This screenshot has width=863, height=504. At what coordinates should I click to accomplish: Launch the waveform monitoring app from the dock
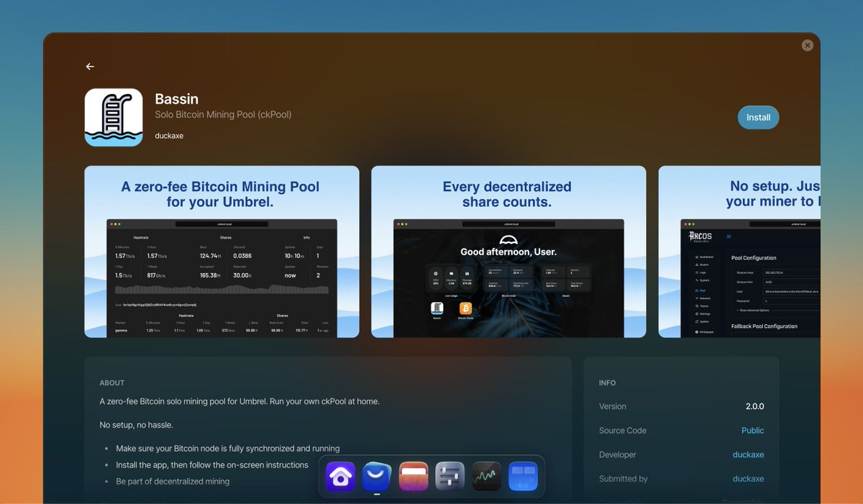[x=486, y=476]
